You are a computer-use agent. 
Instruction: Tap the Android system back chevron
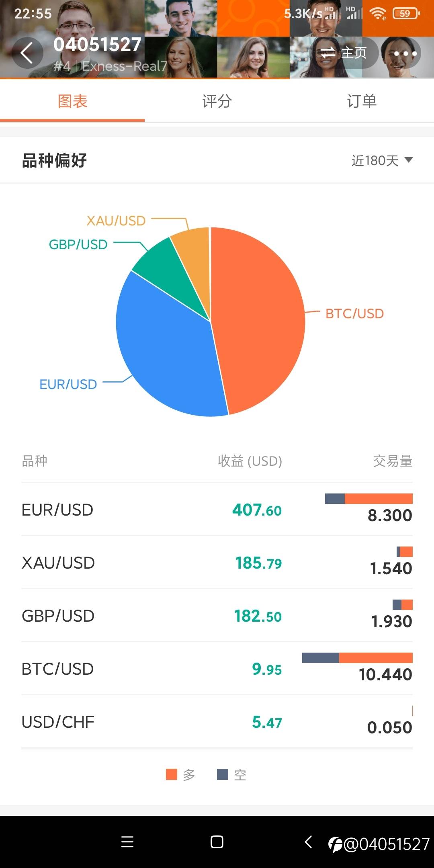(x=308, y=841)
